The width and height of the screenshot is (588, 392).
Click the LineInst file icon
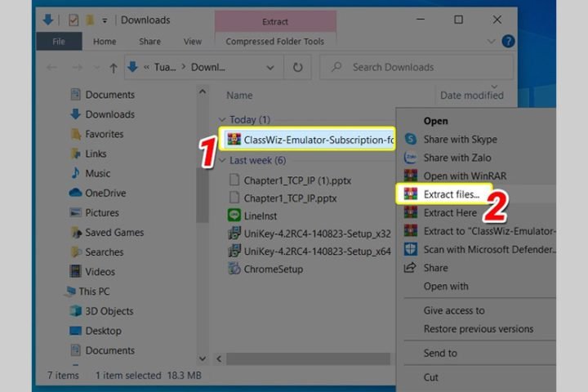[x=234, y=216]
